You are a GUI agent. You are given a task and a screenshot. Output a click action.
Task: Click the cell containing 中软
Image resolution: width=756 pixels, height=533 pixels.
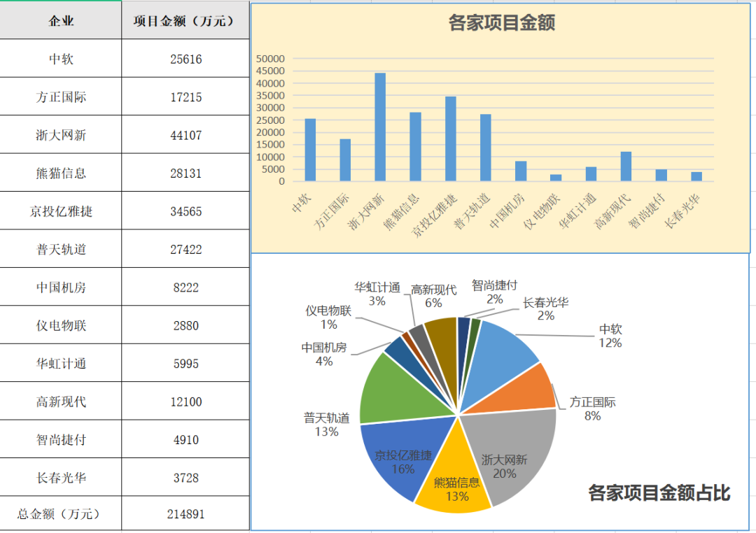(61, 58)
